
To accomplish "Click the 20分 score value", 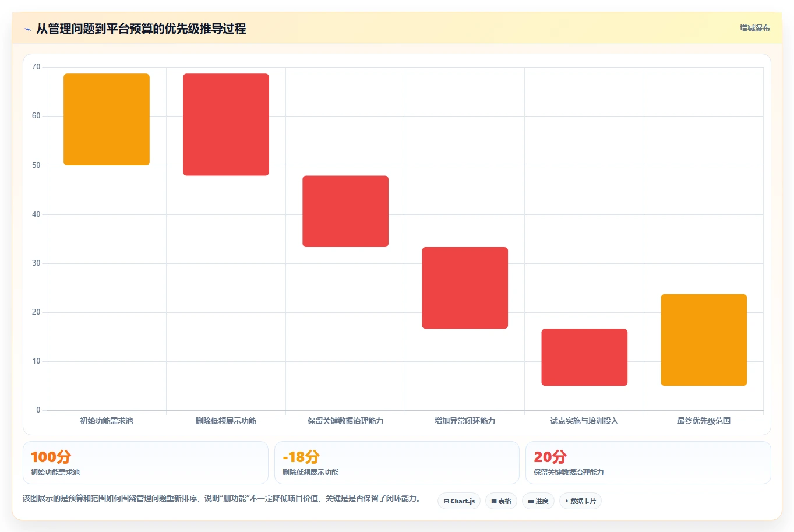I will click(x=550, y=457).
